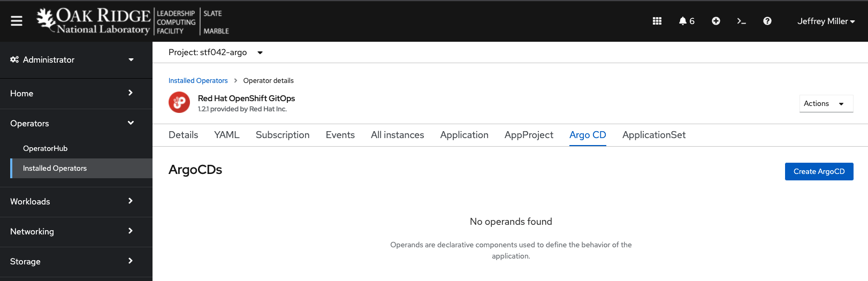The image size is (868, 281).
Task: Expand the Networking navigation section
Action: coord(72,232)
